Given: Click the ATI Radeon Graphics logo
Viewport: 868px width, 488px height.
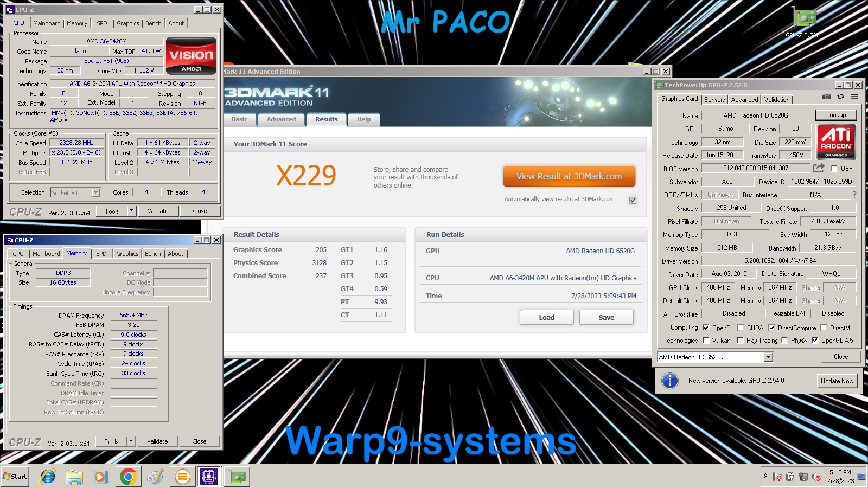Looking at the screenshot, I should point(836,142).
